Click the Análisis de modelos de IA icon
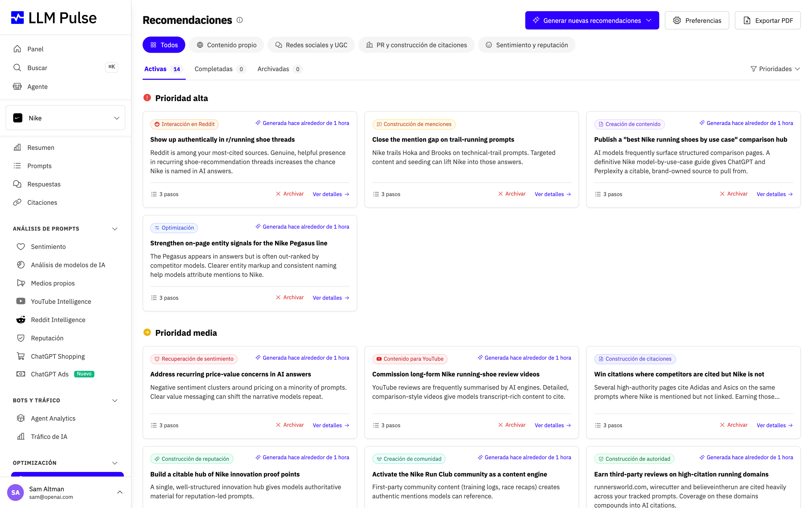This screenshot has height=508, width=812. point(21,265)
